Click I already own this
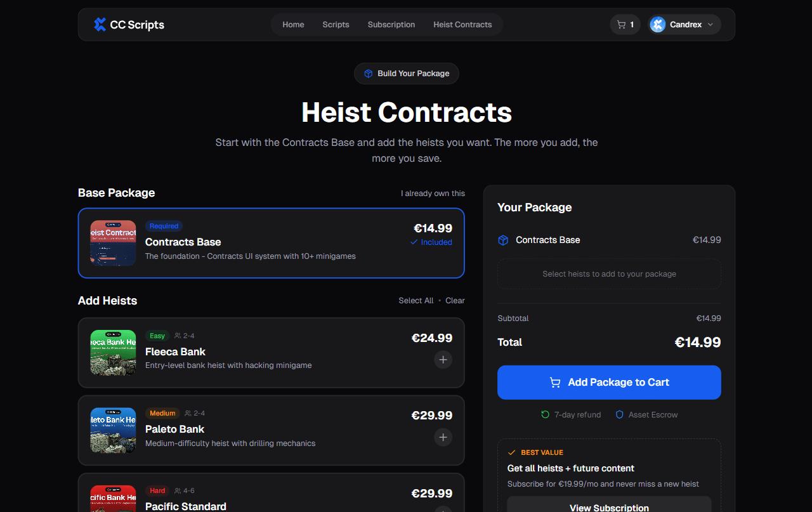 [433, 193]
